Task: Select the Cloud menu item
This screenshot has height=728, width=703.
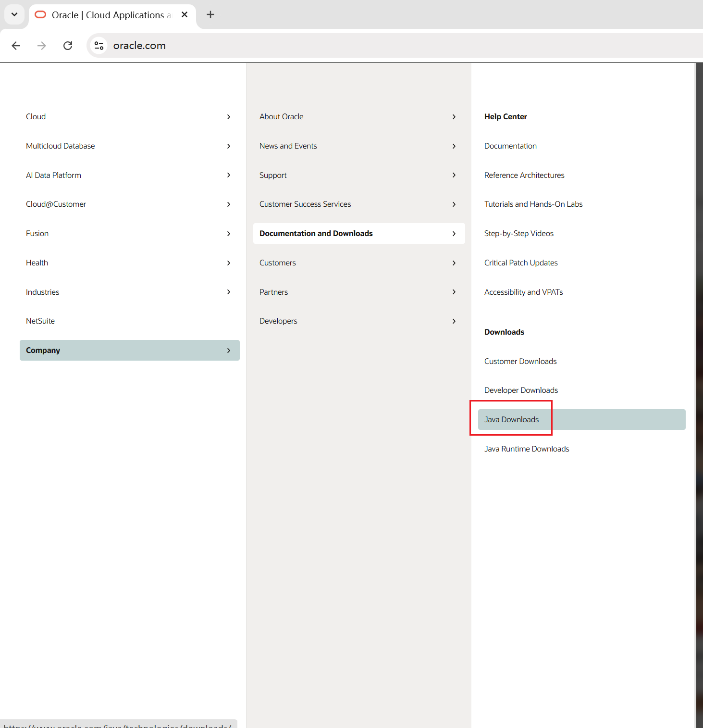Action: pos(130,117)
